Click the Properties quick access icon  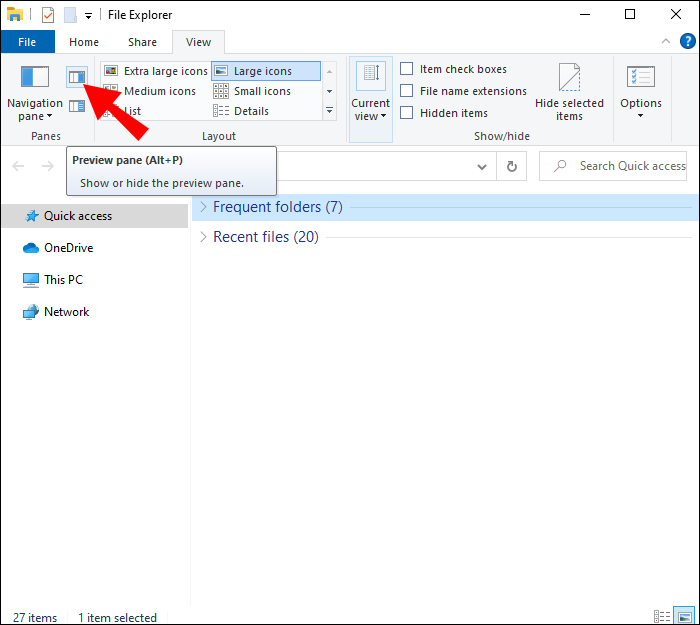(x=48, y=15)
